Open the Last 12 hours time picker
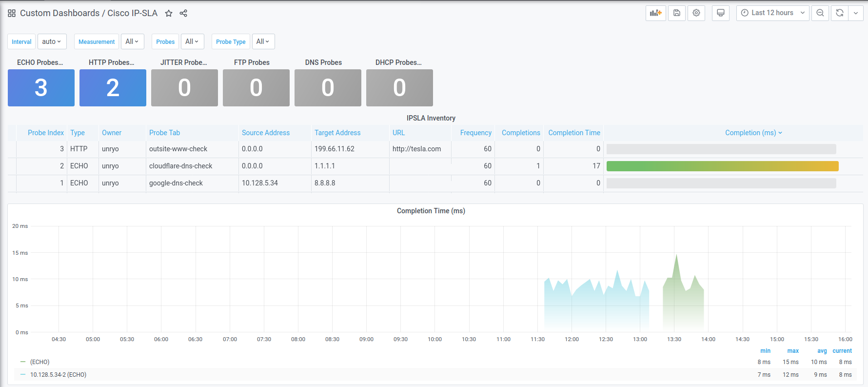 (x=773, y=13)
